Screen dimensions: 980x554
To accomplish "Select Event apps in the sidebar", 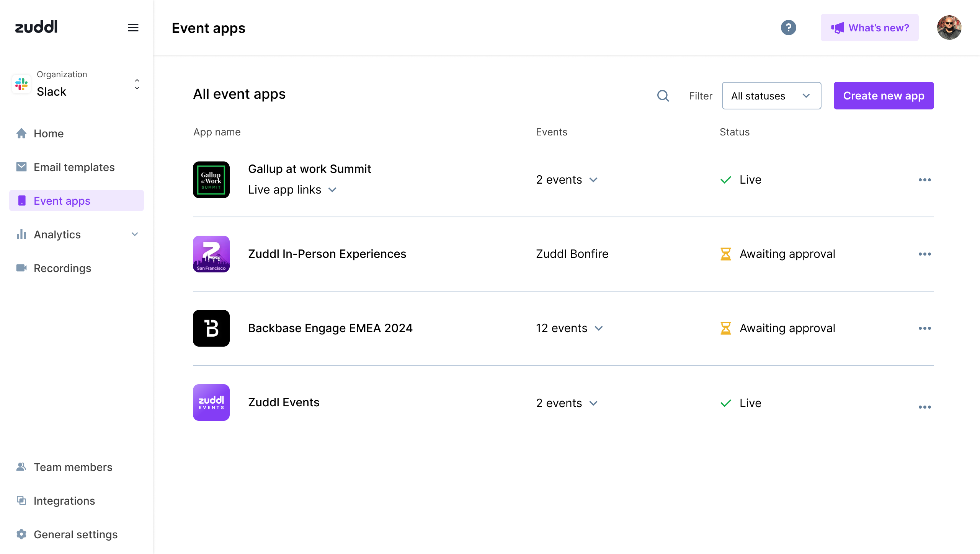I will click(x=77, y=200).
